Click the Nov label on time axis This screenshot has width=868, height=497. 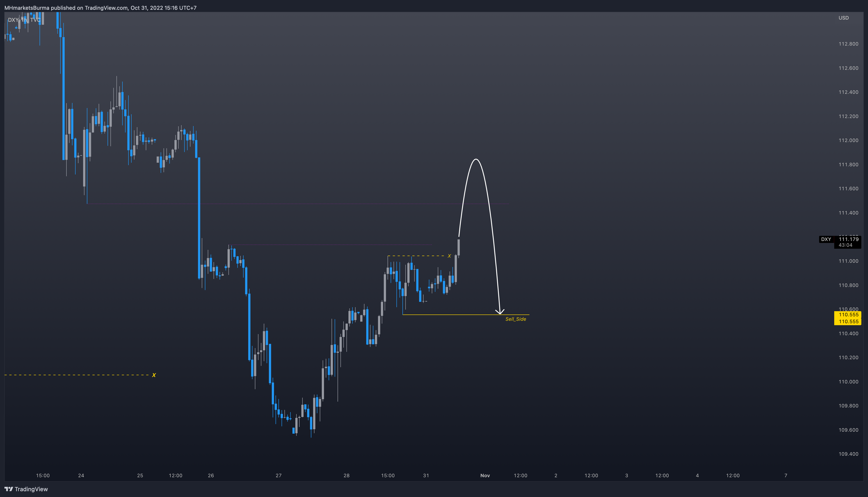(x=485, y=475)
